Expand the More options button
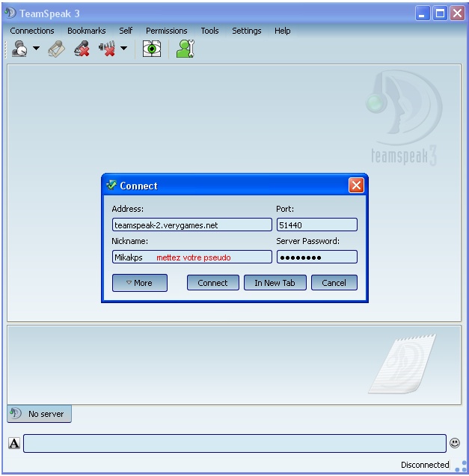This screenshot has width=469, height=476. [140, 283]
